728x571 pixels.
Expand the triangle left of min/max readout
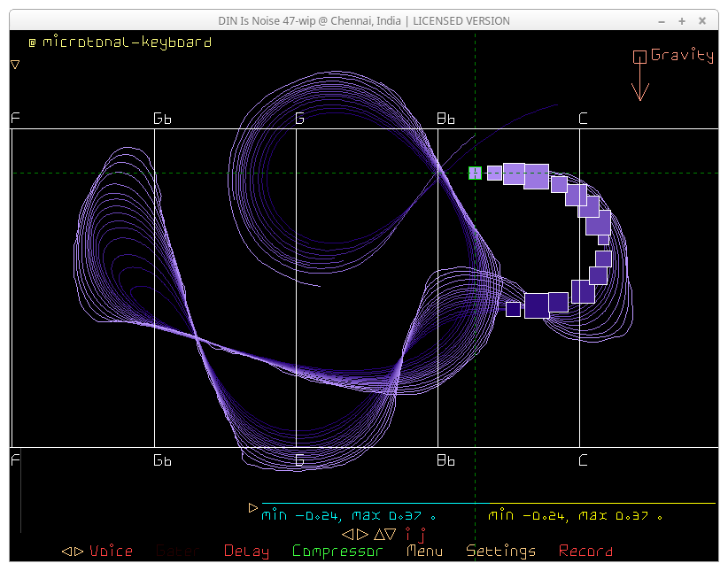click(x=253, y=508)
